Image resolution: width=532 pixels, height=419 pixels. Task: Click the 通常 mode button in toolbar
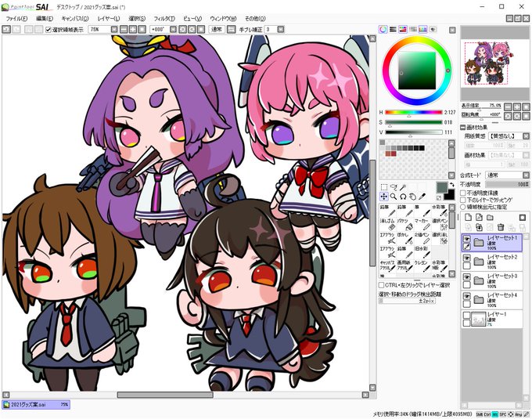217,30
